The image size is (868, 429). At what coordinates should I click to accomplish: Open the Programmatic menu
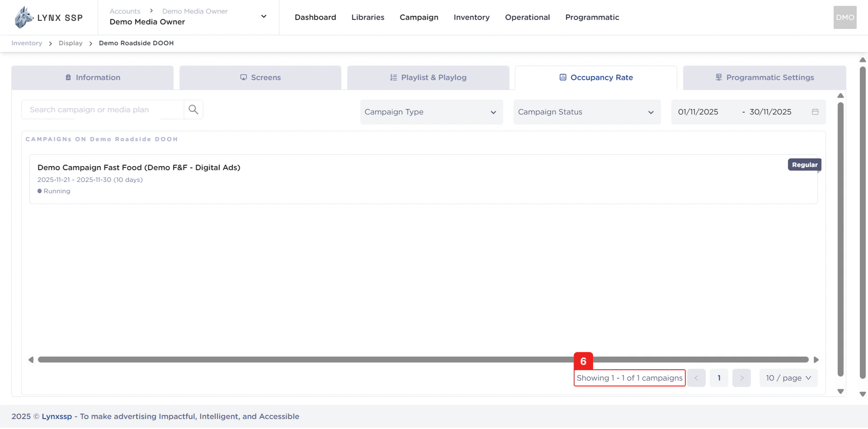[x=592, y=17]
